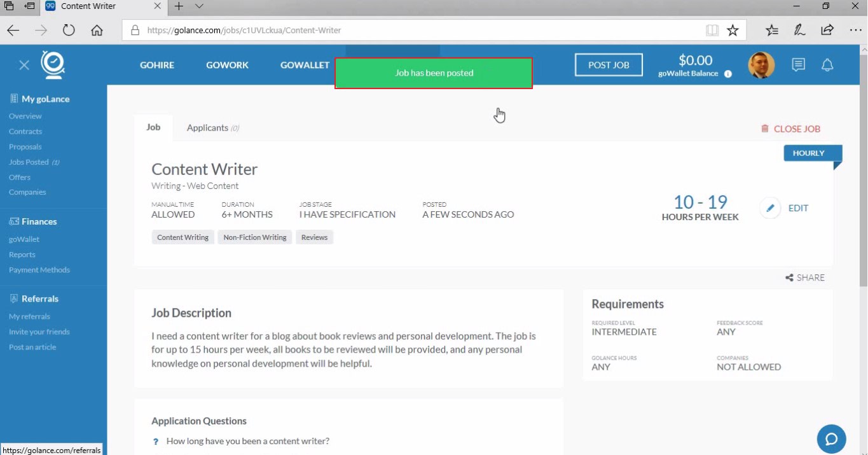Open the support chat bubble
Image resolution: width=868 pixels, height=455 pixels.
[831, 438]
